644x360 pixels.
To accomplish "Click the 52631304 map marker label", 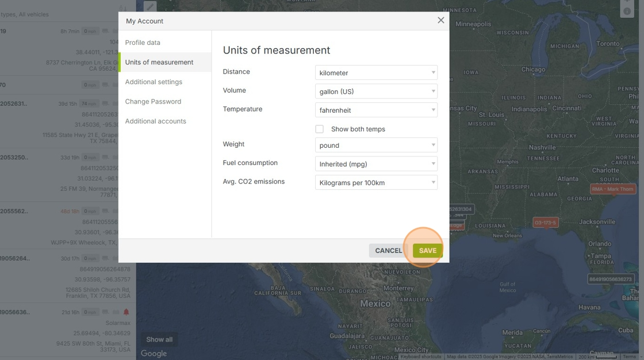I will pyautogui.click(x=461, y=209).
